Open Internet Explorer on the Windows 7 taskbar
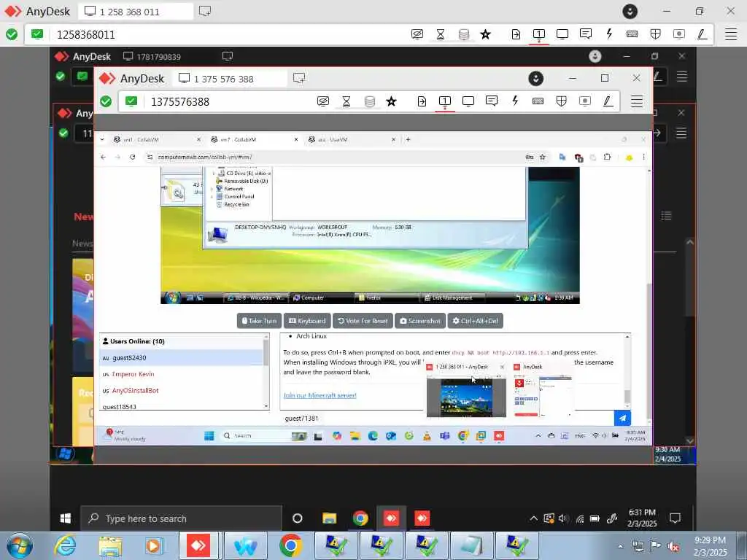Image resolution: width=747 pixels, height=560 pixels. coord(65,545)
